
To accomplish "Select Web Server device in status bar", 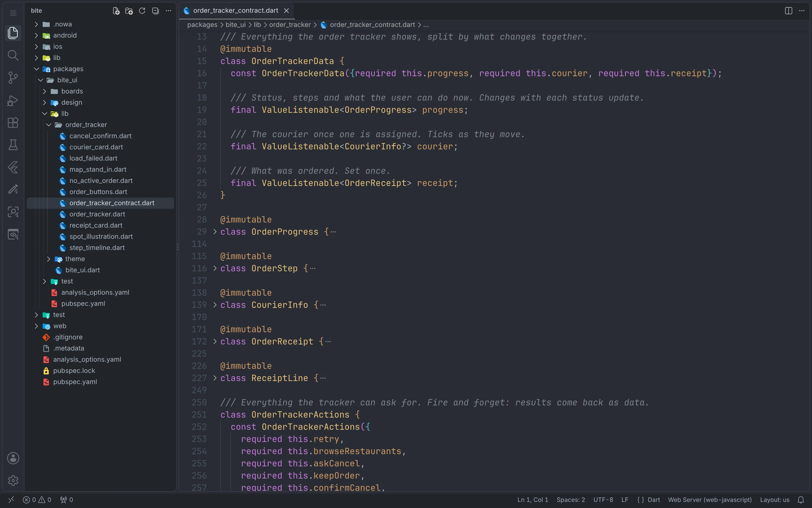I will coord(710,500).
